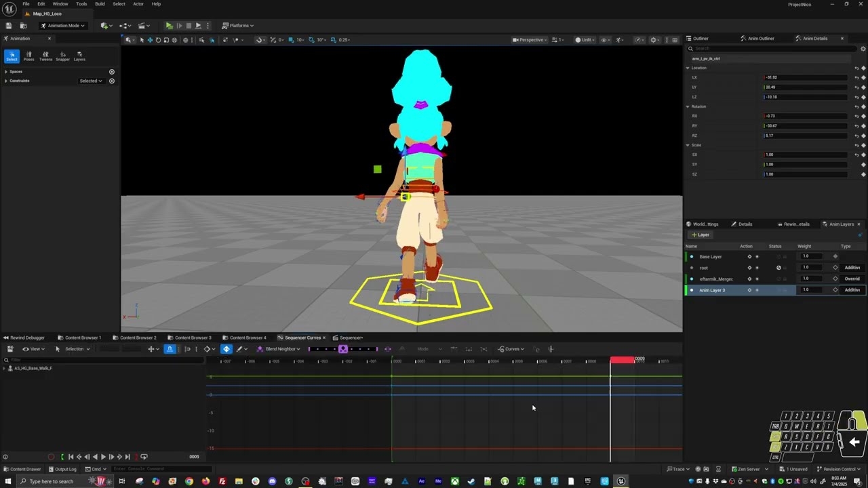Collapse the Scale section in Anim Details
The height and width of the screenshot is (488, 868).
tap(688, 145)
